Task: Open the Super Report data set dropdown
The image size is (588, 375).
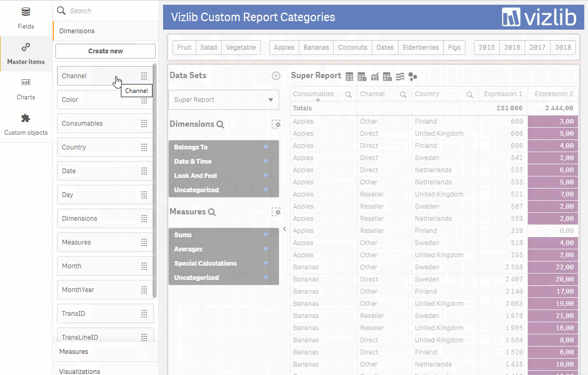Action: click(x=224, y=100)
